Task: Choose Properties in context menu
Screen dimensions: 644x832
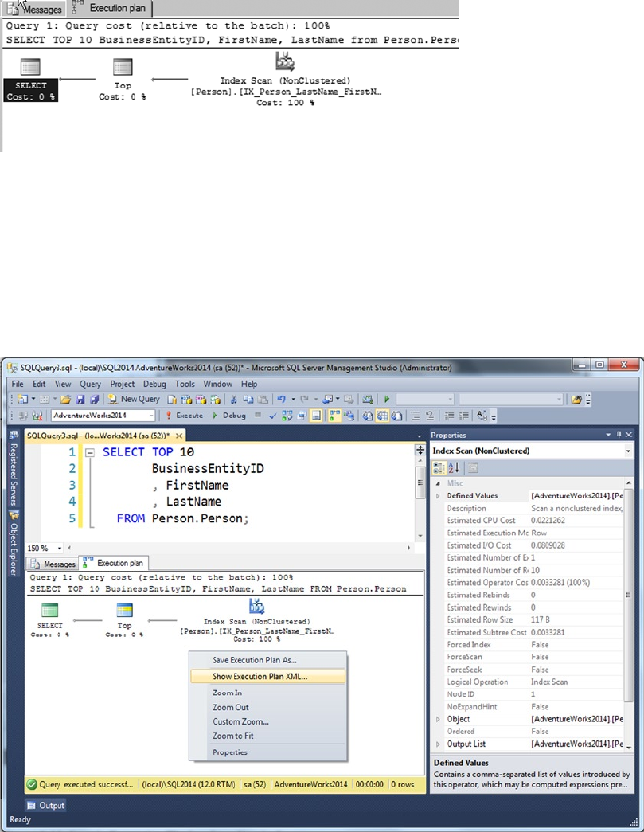Action: point(268,752)
